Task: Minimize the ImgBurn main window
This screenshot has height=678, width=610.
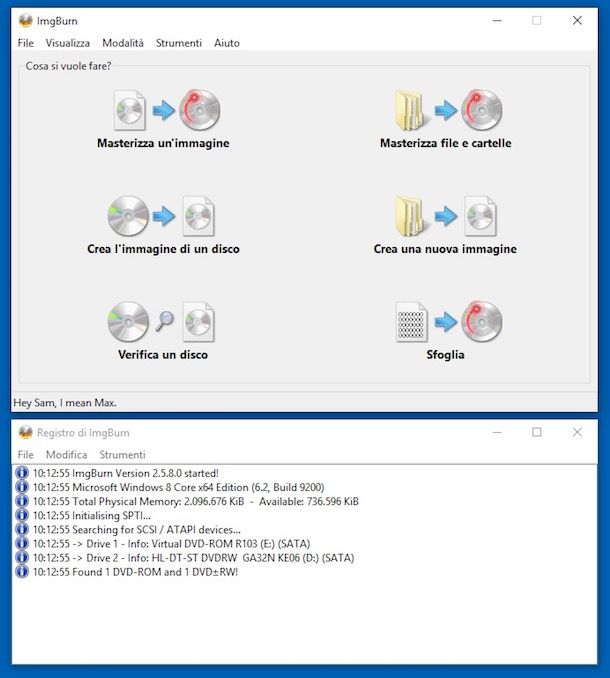Action: coord(497,20)
